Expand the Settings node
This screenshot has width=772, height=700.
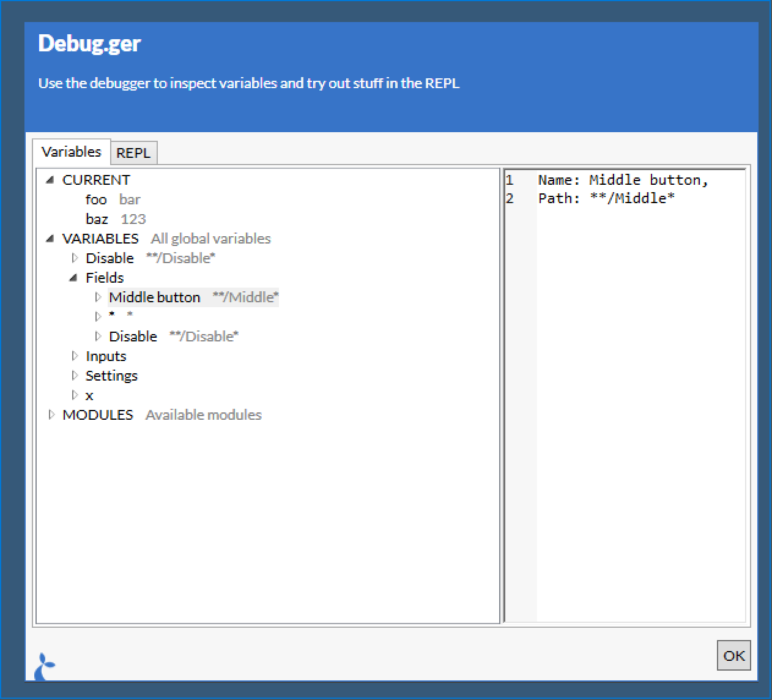(75, 376)
